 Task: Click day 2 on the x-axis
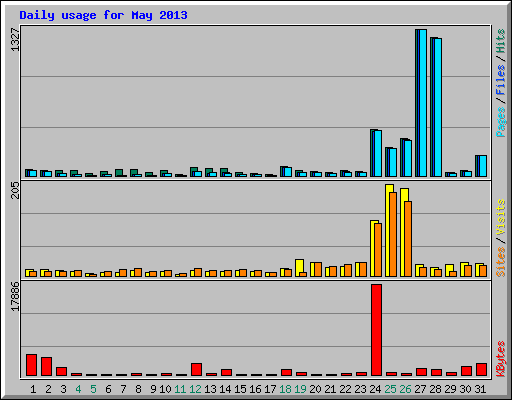(x=48, y=389)
